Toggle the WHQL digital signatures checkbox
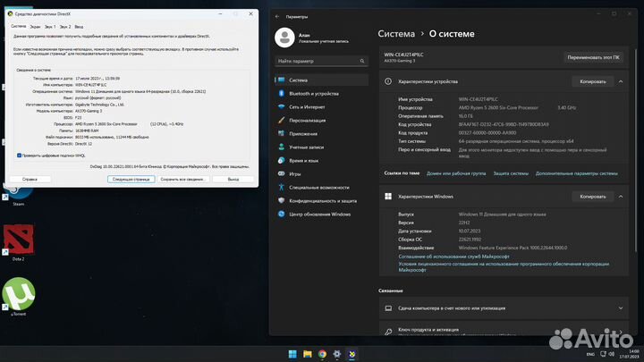 (20, 156)
